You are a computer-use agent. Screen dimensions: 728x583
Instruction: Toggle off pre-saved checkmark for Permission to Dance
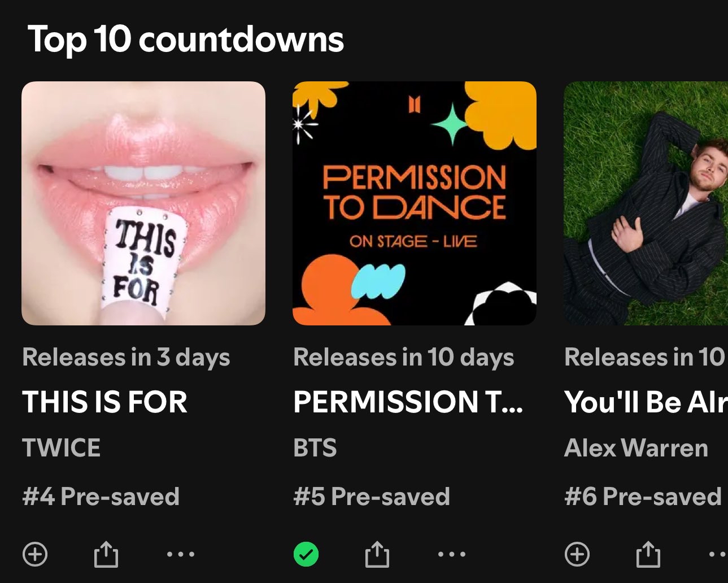pos(306,554)
